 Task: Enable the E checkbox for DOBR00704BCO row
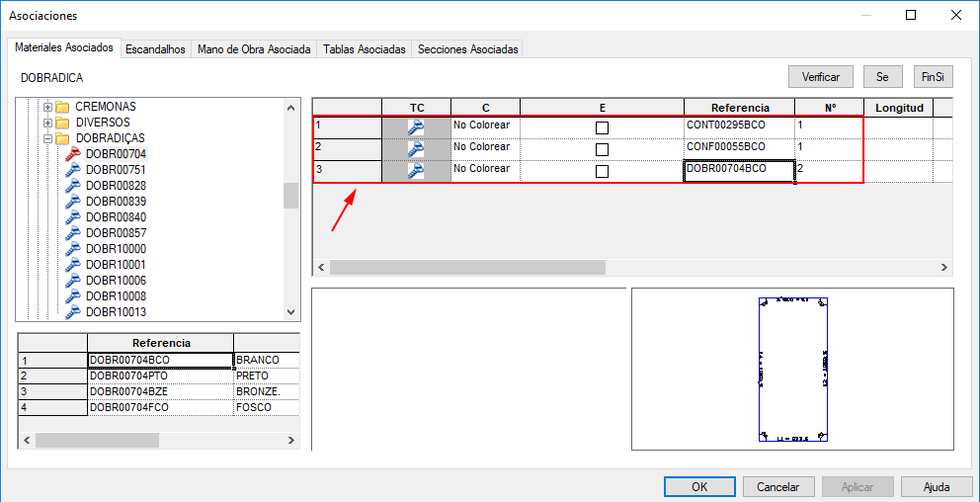[602, 171]
